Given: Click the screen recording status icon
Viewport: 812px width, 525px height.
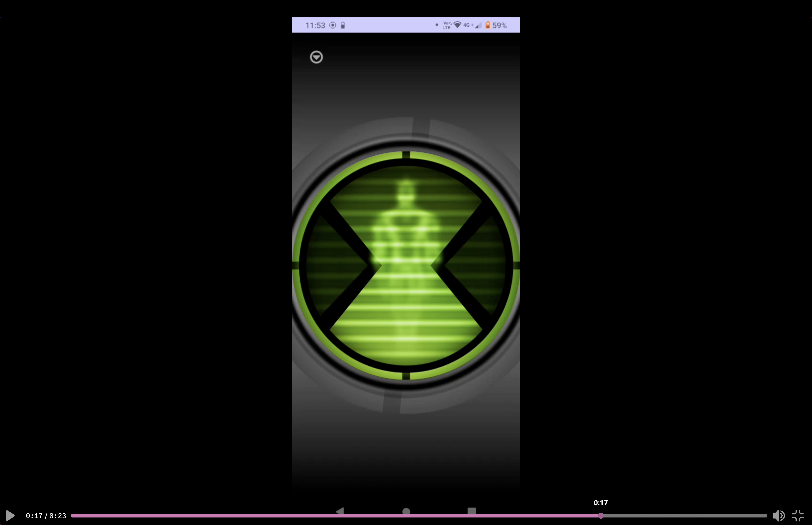Looking at the screenshot, I should click(x=332, y=25).
